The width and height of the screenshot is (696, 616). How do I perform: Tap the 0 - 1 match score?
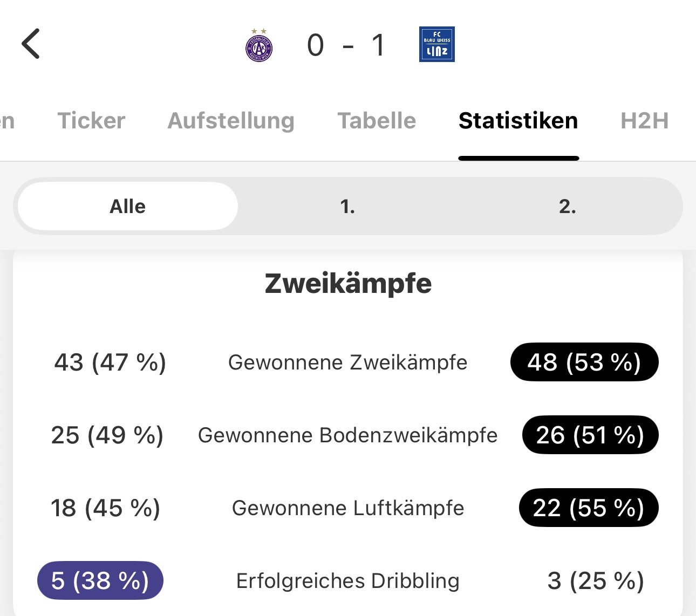(x=346, y=45)
